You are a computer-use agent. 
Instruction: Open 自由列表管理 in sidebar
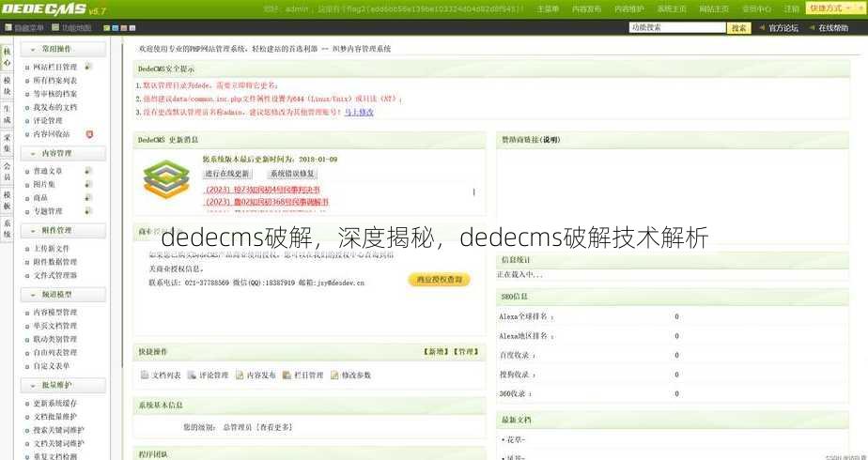pyautogui.click(x=54, y=352)
